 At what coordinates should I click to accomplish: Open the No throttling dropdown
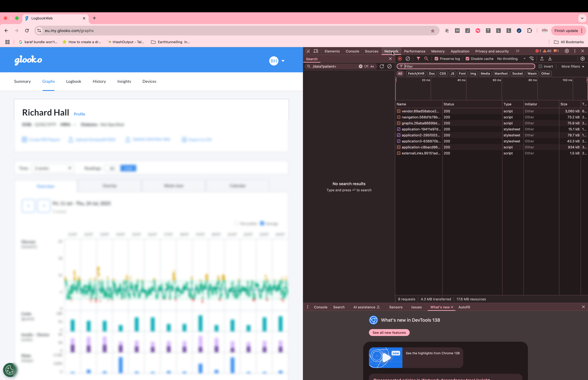(x=511, y=59)
